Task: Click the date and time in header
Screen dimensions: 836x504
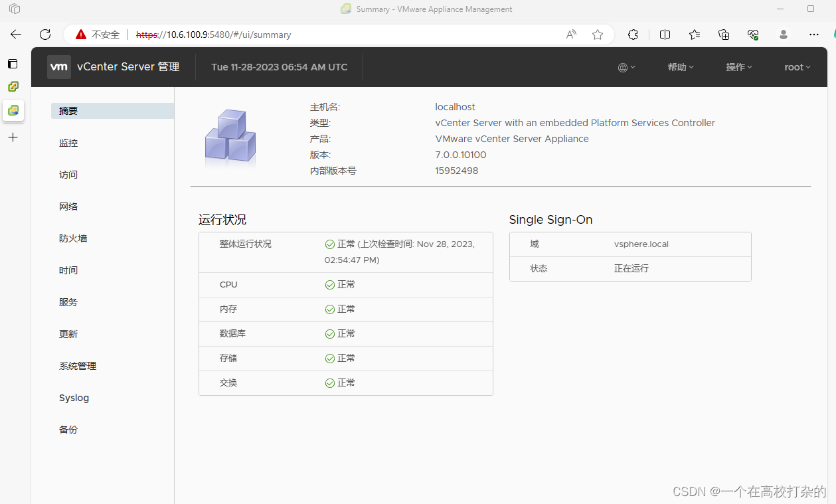Action: (279, 67)
